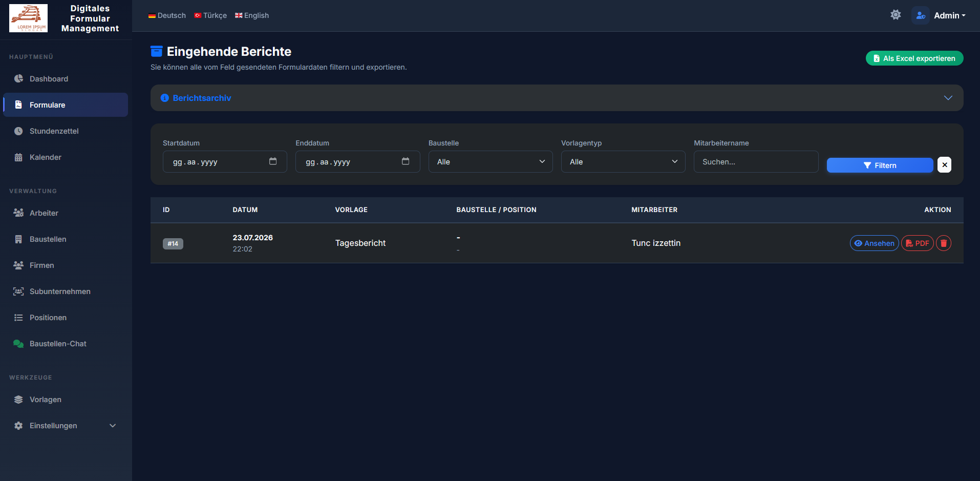The image size is (980, 481).
Task: Click the company logo image
Action: (28, 18)
